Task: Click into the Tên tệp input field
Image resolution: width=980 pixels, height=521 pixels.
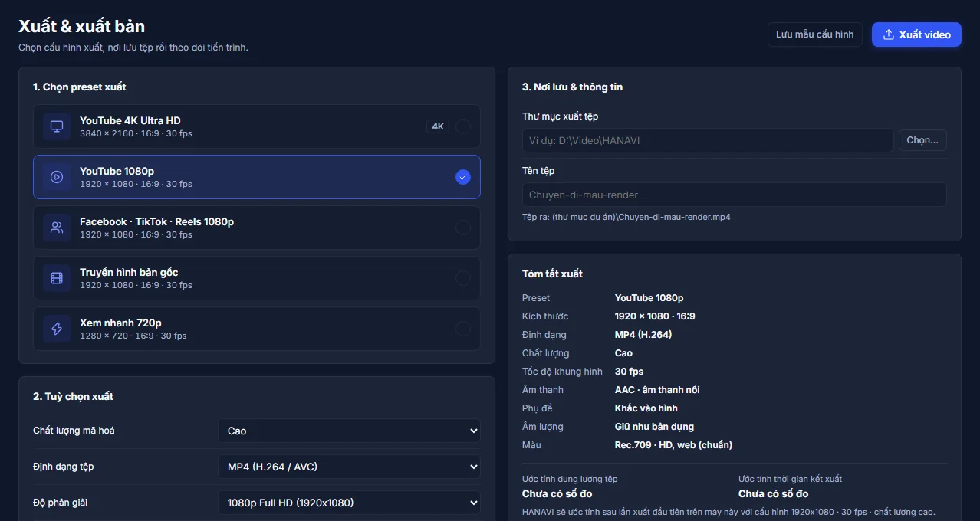Action: coord(734,195)
